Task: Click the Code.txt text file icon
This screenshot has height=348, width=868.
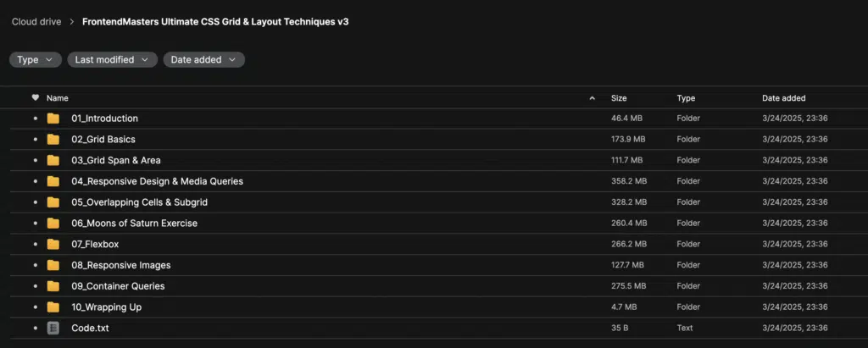Action: [x=53, y=328]
